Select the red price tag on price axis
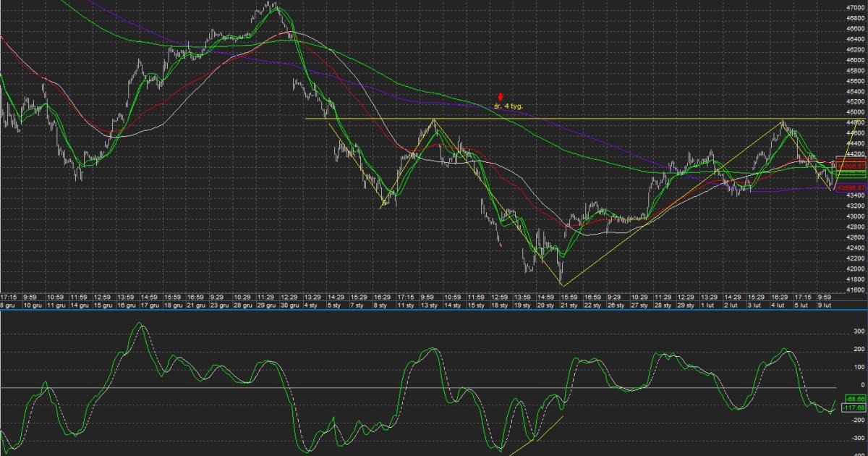868x456 pixels. 851,166
